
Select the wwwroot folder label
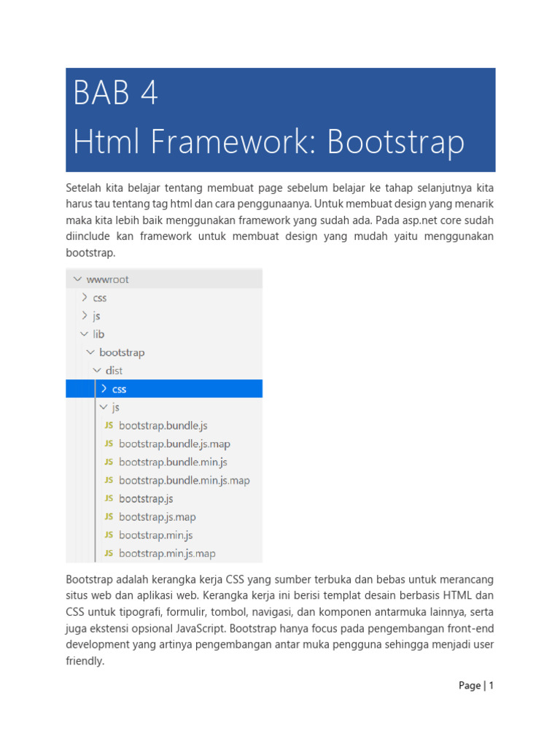(x=108, y=279)
